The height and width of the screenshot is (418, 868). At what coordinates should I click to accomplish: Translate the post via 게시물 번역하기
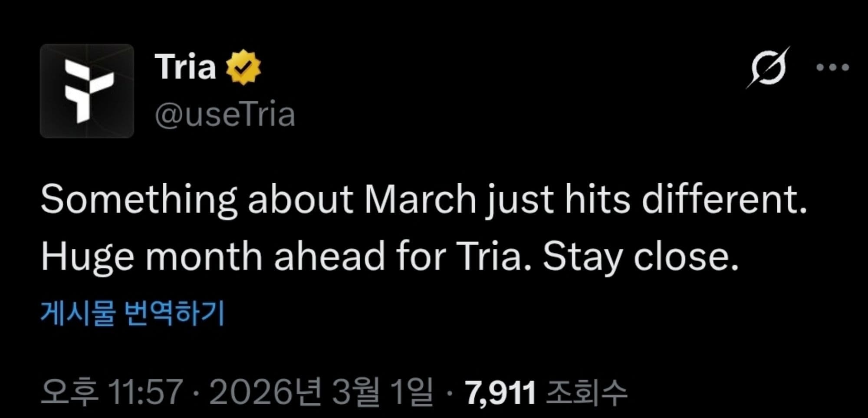(132, 313)
